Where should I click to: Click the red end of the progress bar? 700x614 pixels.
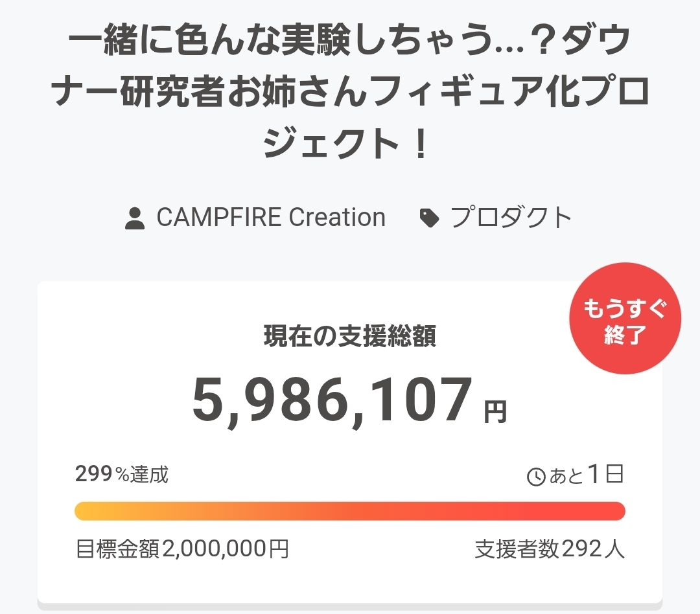tap(612, 511)
